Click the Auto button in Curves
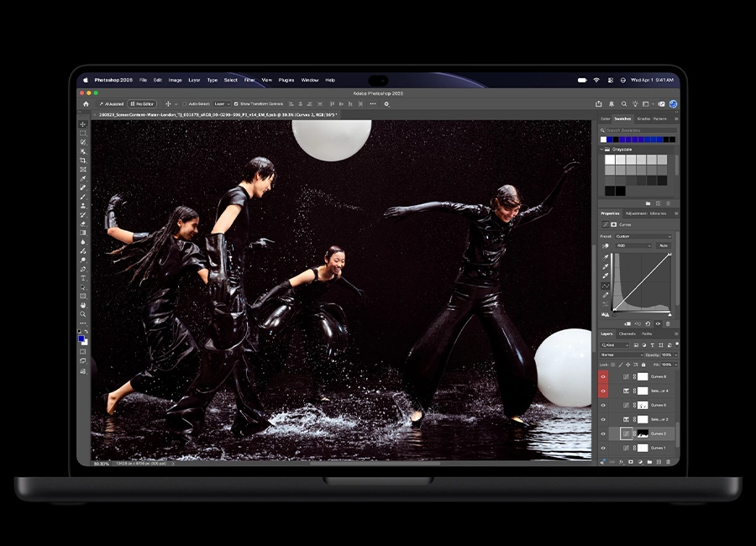Screen dimensions: 756x546 (664, 246)
